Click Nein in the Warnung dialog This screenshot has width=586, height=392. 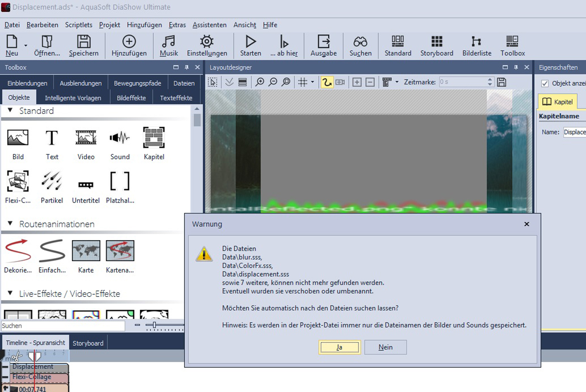tap(385, 347)
